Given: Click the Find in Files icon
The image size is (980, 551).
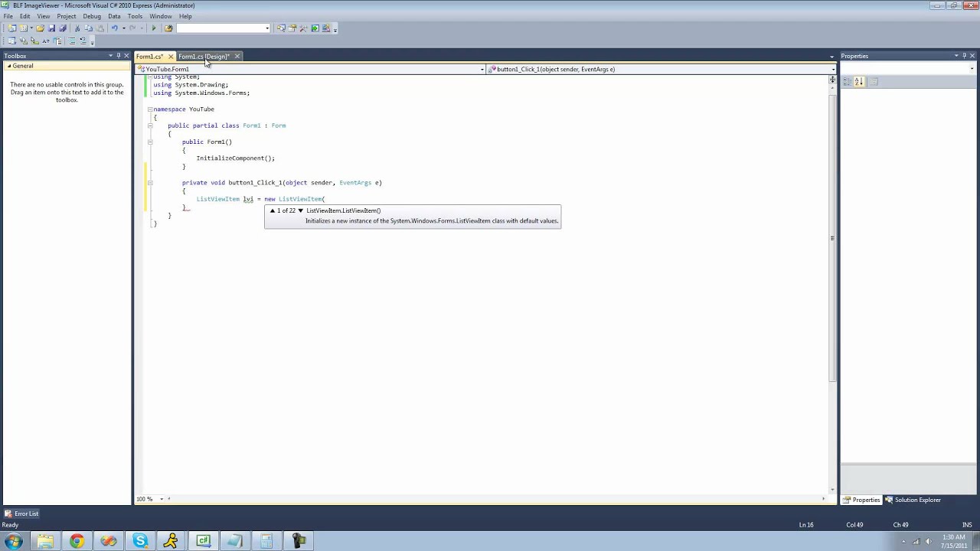Looking at the screenshot, I should point(168,28).
